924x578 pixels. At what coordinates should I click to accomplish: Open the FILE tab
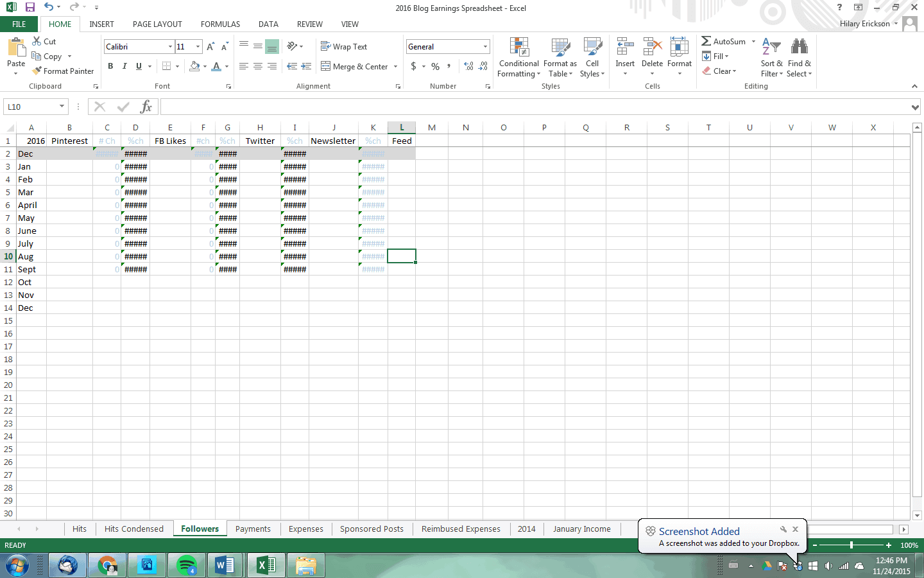pyautogui.click(x=19, y=24)
